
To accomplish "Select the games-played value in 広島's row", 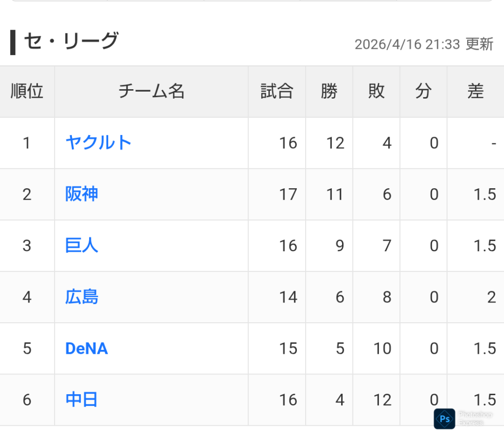I will point(288,297).
